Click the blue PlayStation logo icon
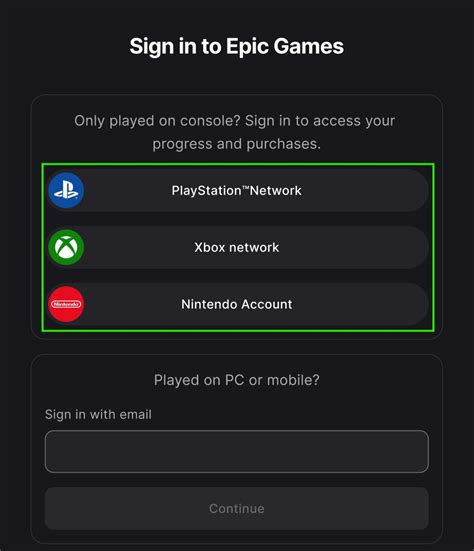Viewport: 474px width, 551px height. (66, 190)
